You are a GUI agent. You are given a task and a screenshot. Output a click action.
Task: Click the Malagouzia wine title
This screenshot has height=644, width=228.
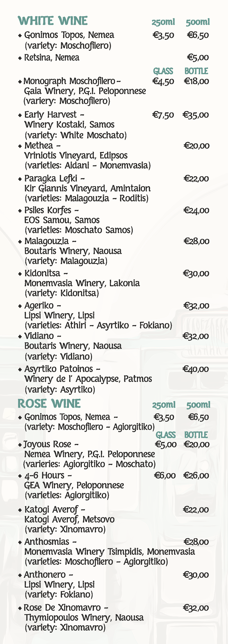[46, 241]
